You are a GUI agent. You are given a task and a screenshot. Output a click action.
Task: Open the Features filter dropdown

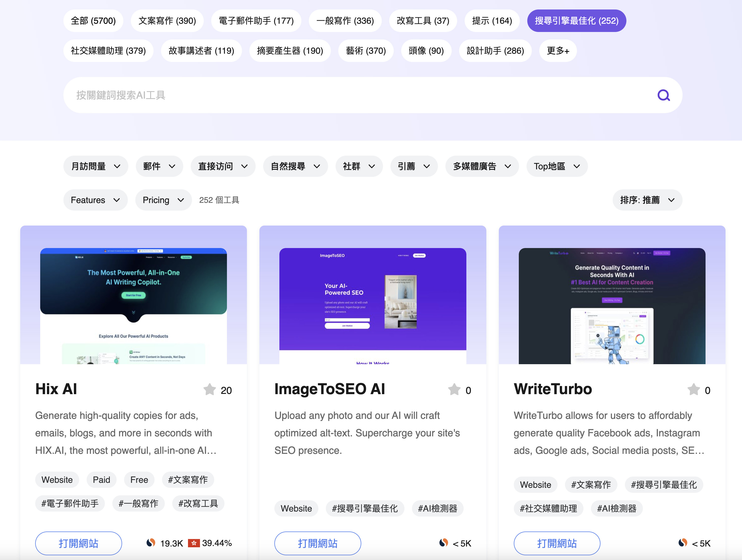[95, 200]
